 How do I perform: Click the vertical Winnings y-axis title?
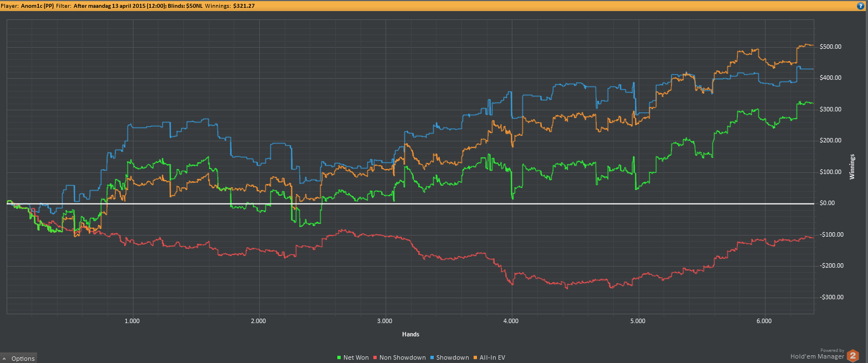pyautogui.click(x=852, y=166)
